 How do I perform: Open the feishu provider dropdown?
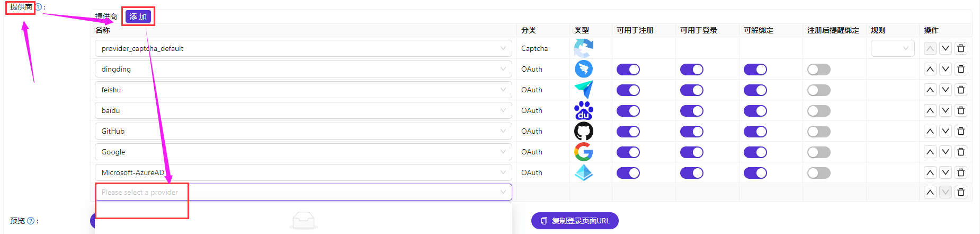(x=304, y=90)
